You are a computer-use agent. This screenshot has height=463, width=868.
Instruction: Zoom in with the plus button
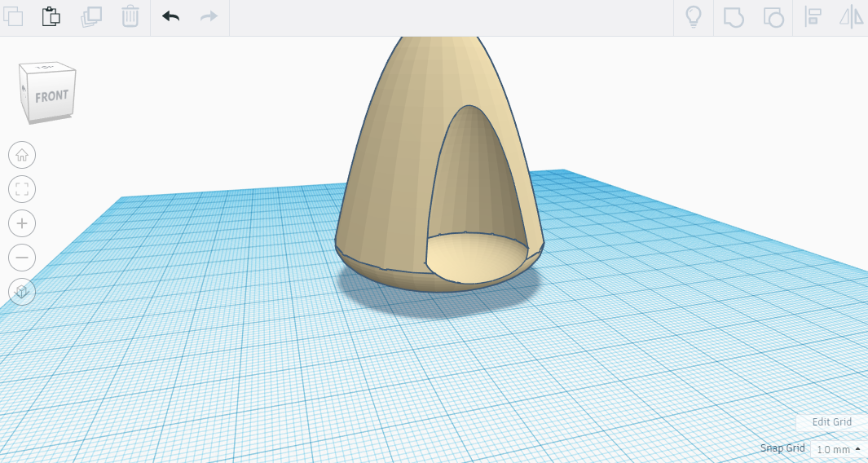[x=22, y=223]
